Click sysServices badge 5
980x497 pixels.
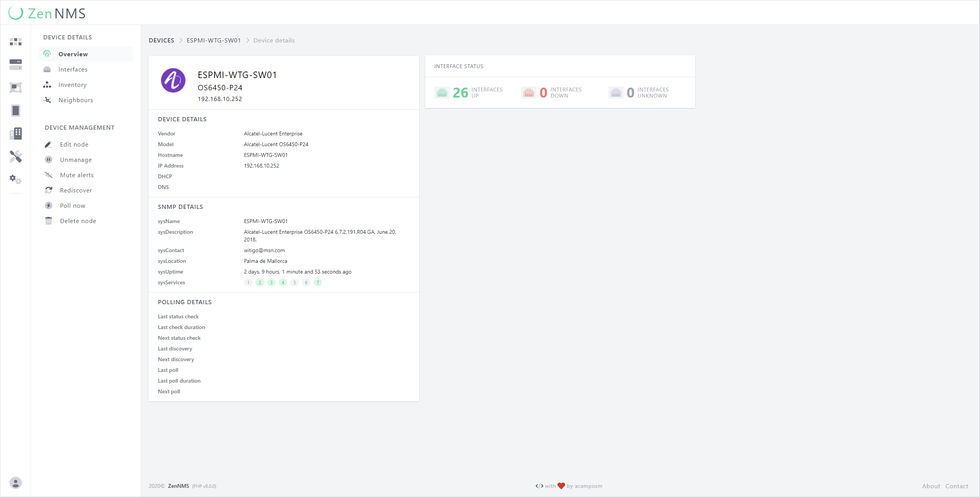point(294,282)
